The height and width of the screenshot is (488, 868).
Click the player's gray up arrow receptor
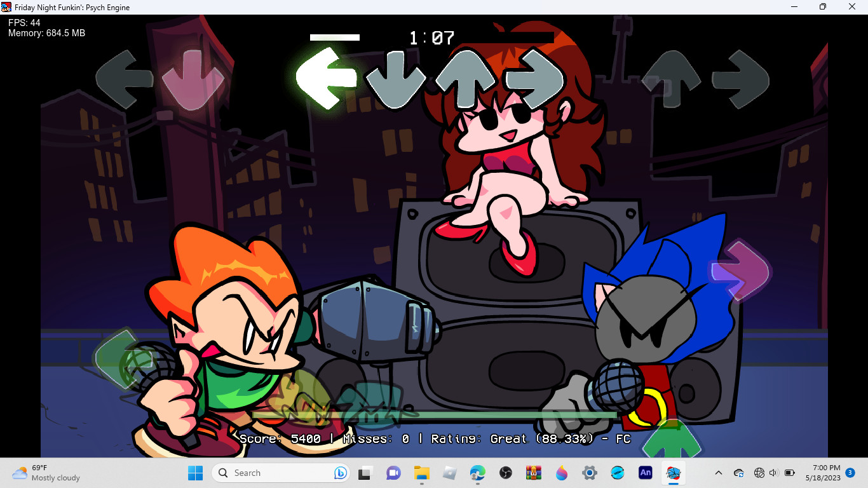(465, 79)
